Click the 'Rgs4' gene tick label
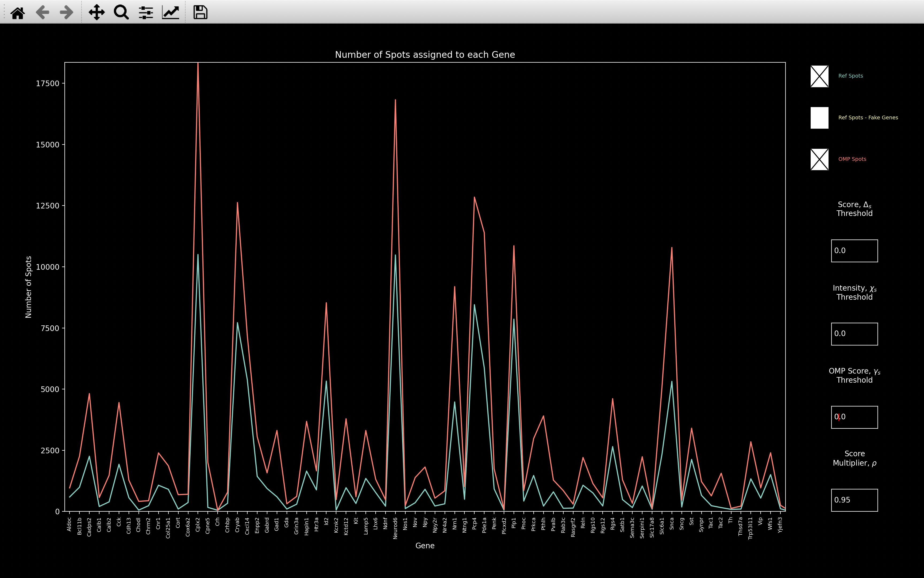This screenshot has width=924, height=578. [613, 523]
